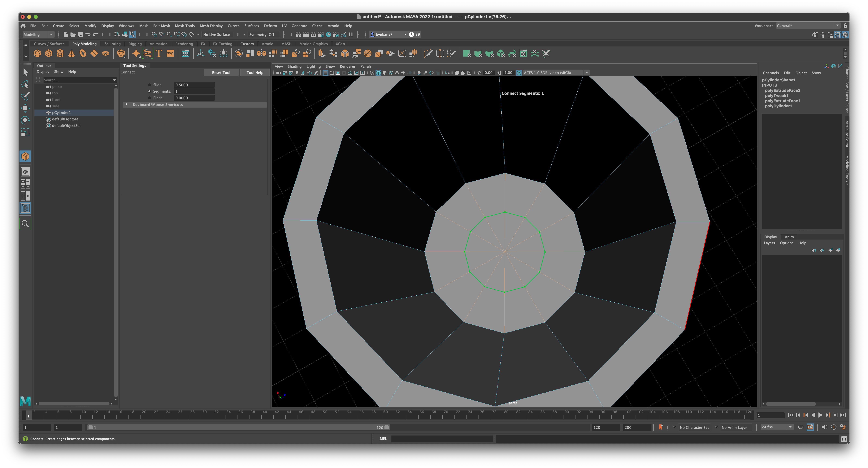868x468 pixels.
Task: Click the Extrude shelf icon
Action: (x=321, y=54)
